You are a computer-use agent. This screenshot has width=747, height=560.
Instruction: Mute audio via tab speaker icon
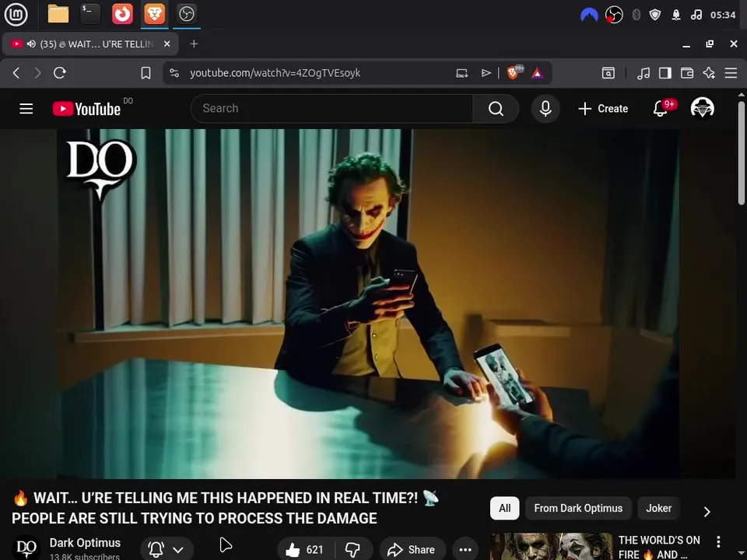point(31,44)
